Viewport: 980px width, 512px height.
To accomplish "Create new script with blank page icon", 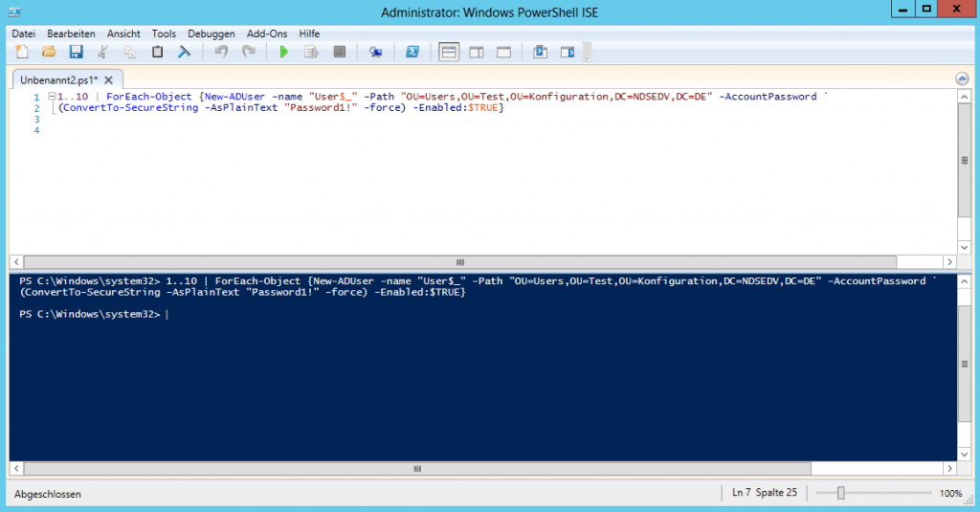I will (22, 52).
